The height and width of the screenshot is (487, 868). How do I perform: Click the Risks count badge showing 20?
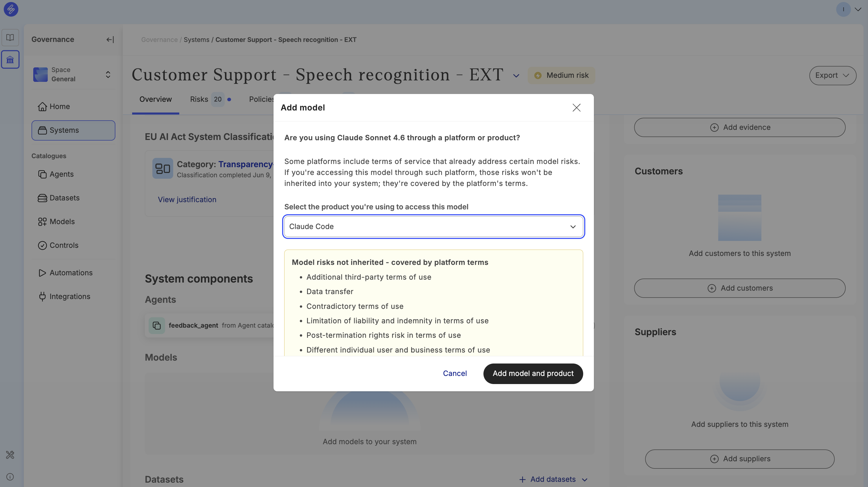(x=218, y=99)
